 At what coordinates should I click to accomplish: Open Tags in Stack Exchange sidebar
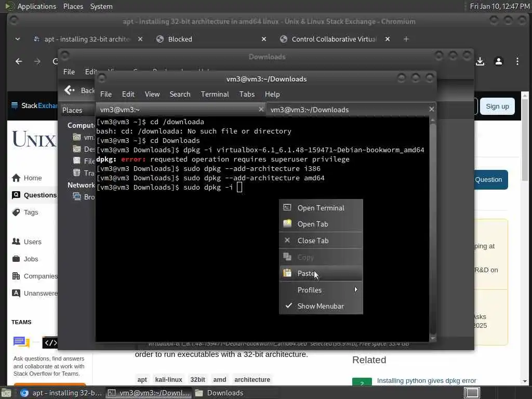[x=25, y=212]
